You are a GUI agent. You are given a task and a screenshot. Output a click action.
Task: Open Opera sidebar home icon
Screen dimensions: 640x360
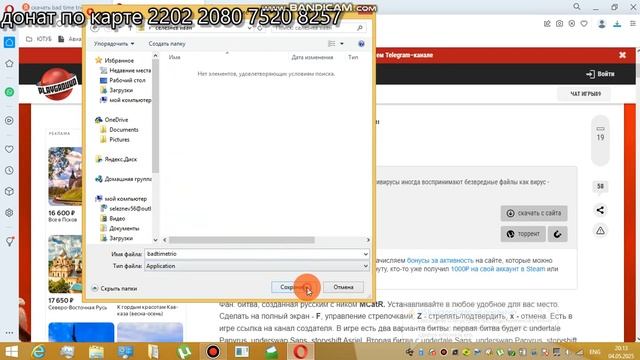[x=9, y=42]
